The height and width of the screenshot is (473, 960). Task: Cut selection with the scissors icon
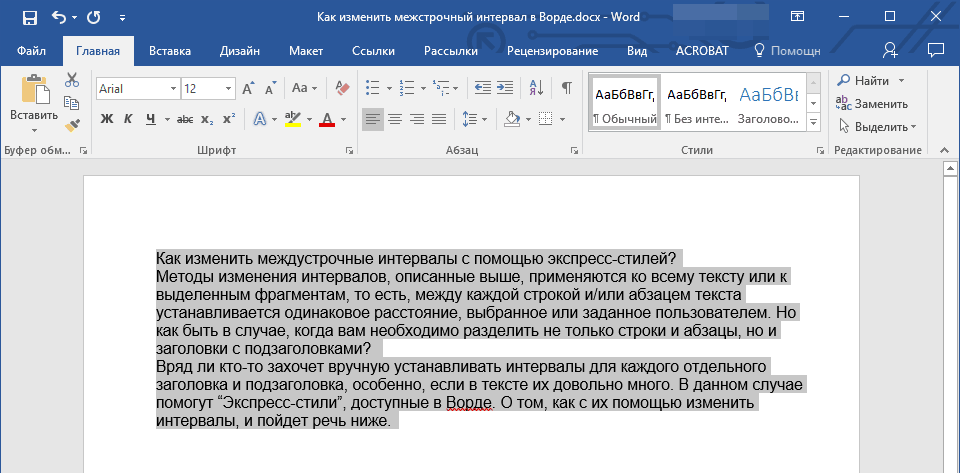point(72,80)
